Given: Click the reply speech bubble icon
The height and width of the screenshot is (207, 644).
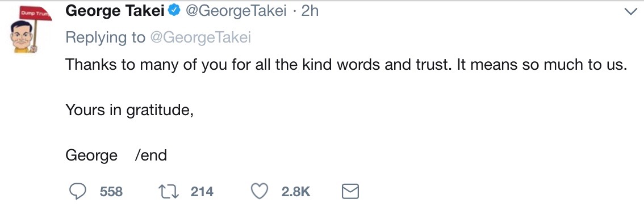Looking at the screenshot, I should (x=77, y=191).
